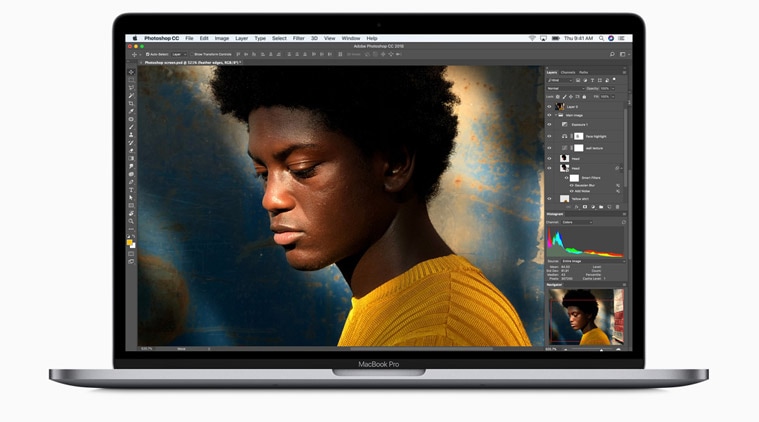Screen dimensions: 759x422
Task: Open the Histogram Channel dropdown
Action: click(x=576, y=222)
